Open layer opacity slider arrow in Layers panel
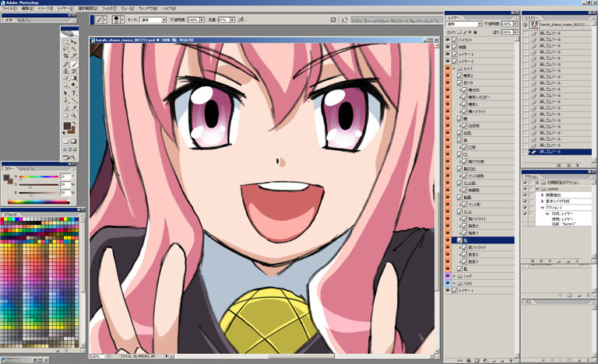The width and height of the screenshot is (598, 364). point(515,23)
